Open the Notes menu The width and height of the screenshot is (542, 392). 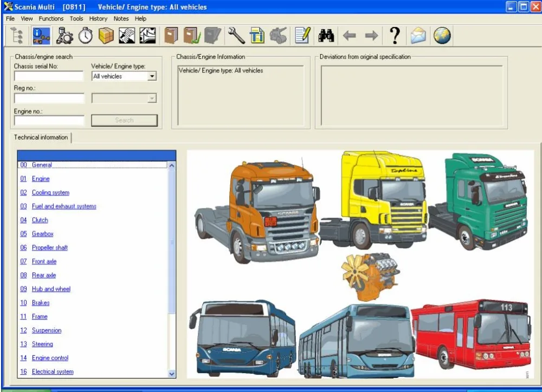pyautogui.click(x=121, y=18)
